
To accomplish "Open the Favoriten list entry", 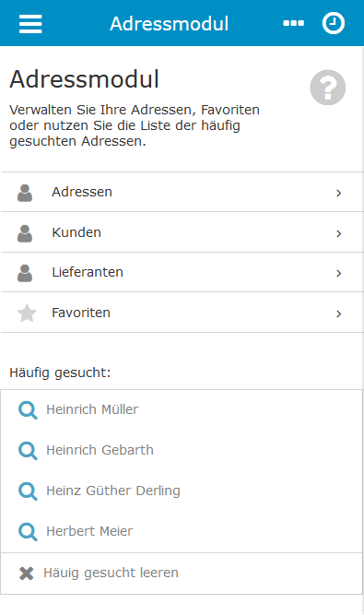I will (x=182, y=313).
